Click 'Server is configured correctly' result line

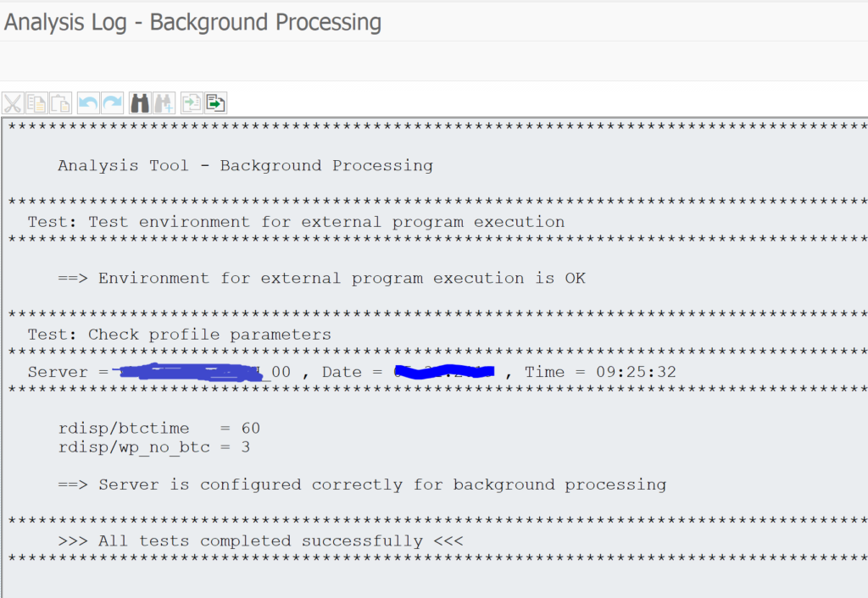(362, 484)
